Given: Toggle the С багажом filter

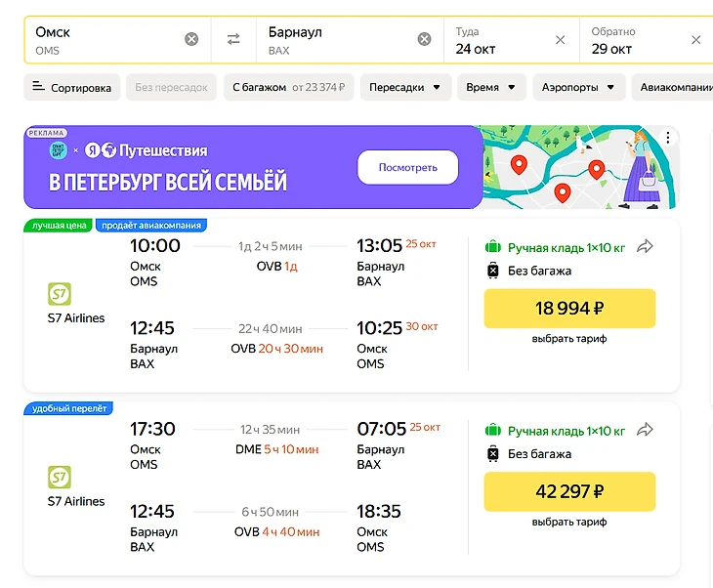Looking at the screenshot, I should (x=288, y=87).
